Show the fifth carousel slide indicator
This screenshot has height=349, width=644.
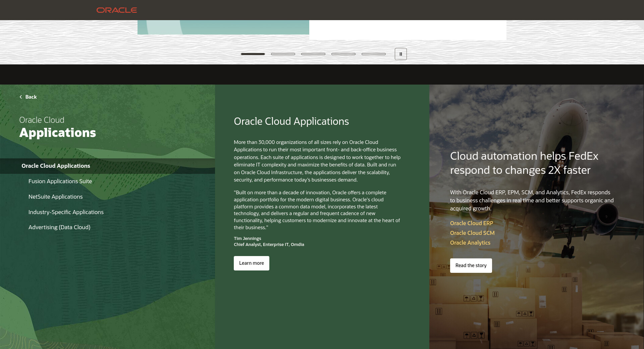click(373, 54)
